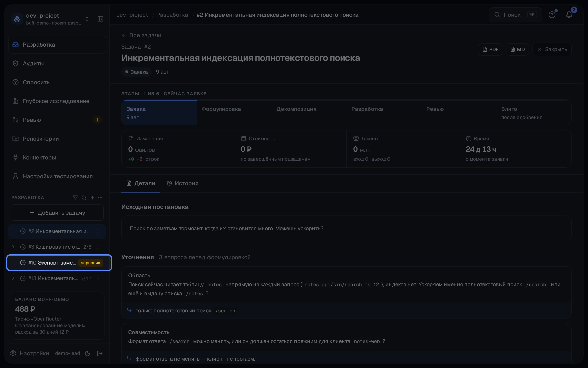Click the plus icon next to РАЗРАБОТКА
This screenshot has height=368, width=588.
[x=92, y=198]
